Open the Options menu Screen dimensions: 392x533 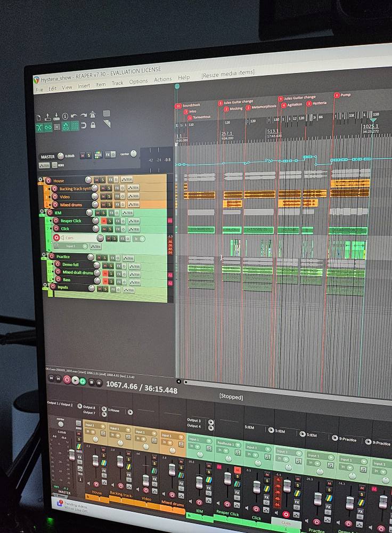[x=138, y=82]
